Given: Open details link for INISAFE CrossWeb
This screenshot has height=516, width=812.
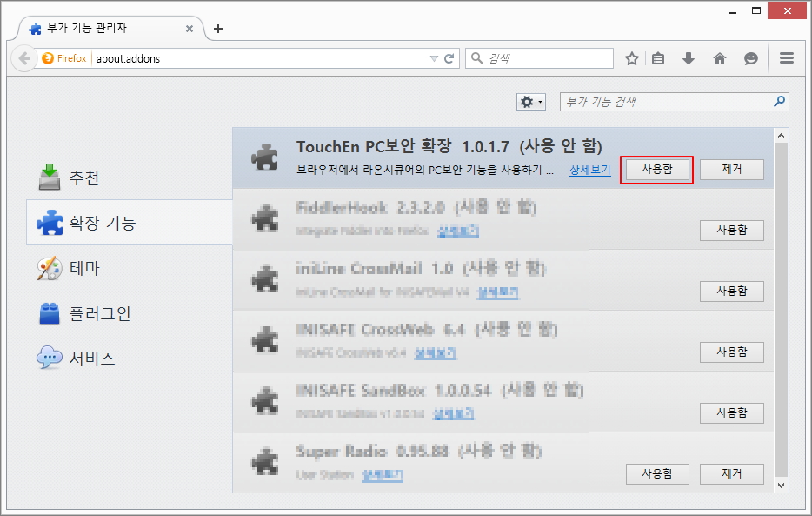Looking at the screenshot, I should coord(436,352).
